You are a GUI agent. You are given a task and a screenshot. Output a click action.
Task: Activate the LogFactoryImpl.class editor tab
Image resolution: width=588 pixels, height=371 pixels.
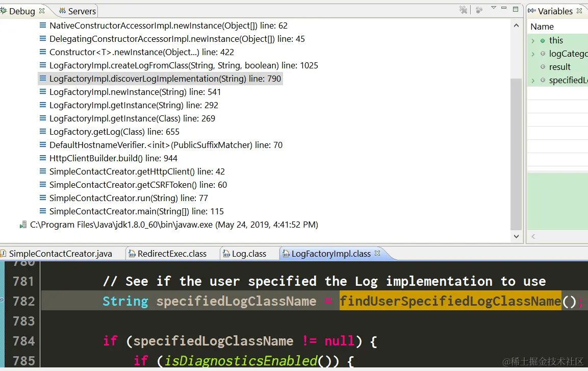point(331,254)
